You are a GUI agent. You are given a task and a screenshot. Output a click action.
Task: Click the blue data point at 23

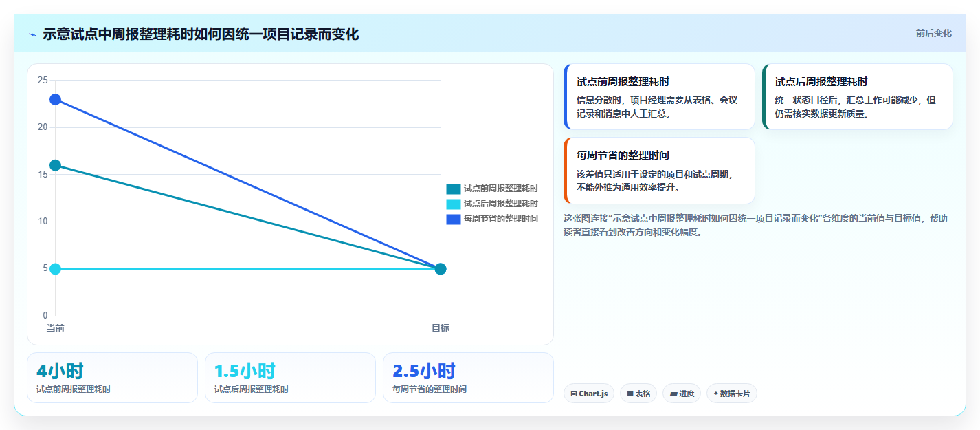[x=55, y=99]
